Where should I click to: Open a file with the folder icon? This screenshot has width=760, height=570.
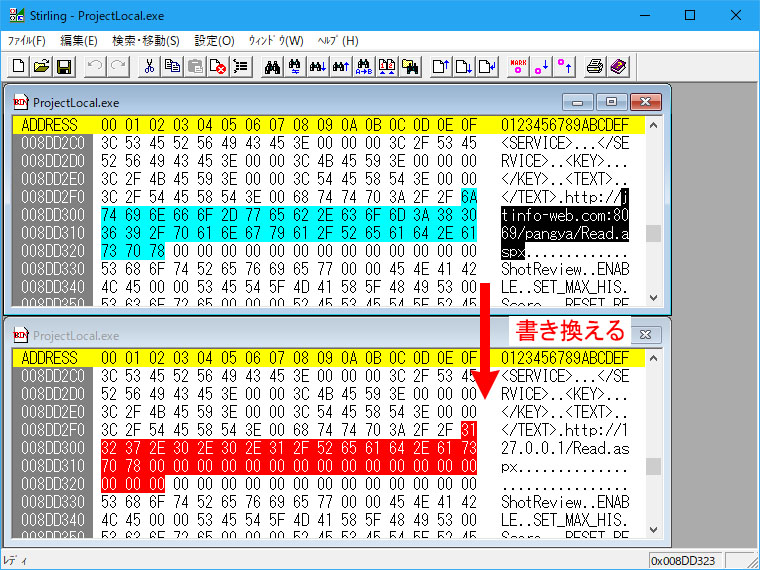[41, 67]
